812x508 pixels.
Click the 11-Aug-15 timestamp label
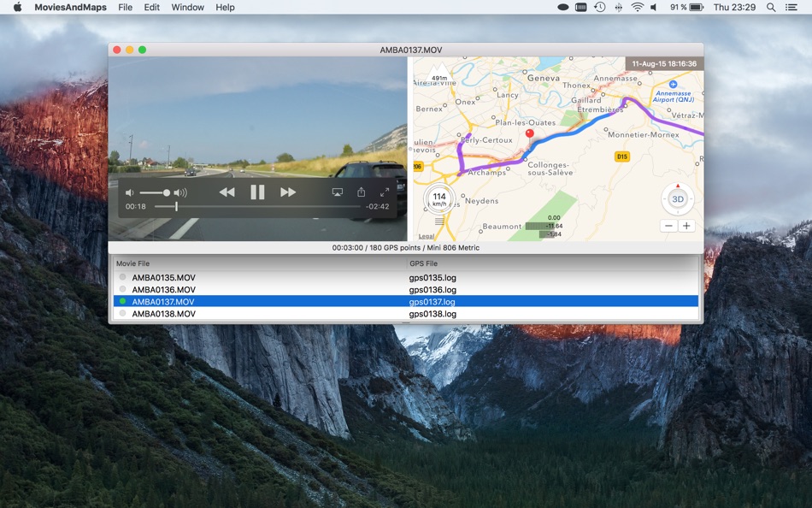pyautogui.click(x=664, y=64)
